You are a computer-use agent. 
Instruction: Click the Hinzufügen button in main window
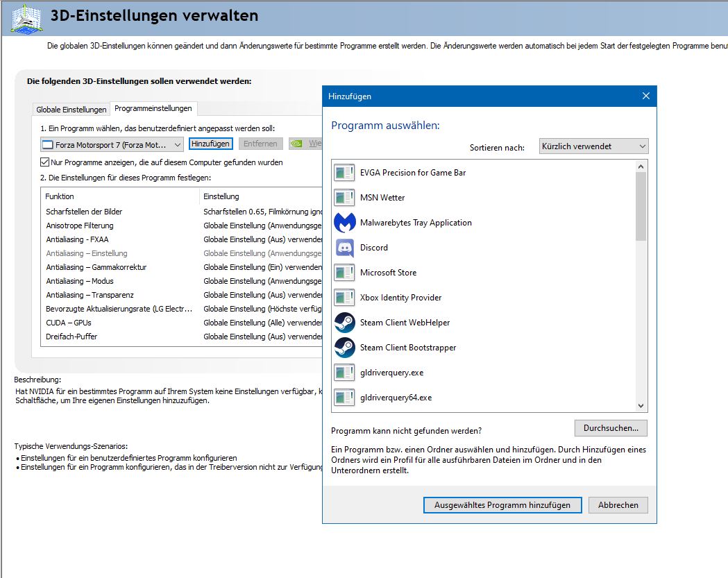pos(210,144)
